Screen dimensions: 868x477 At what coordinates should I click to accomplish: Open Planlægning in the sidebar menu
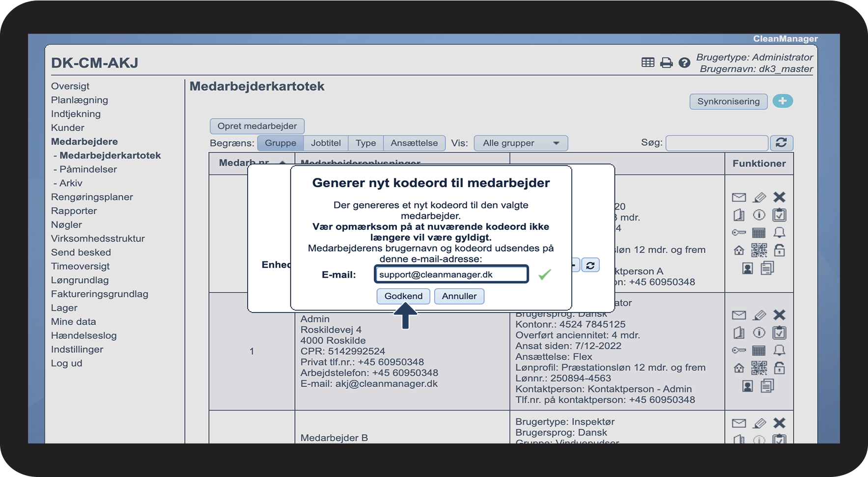point(80,100)
